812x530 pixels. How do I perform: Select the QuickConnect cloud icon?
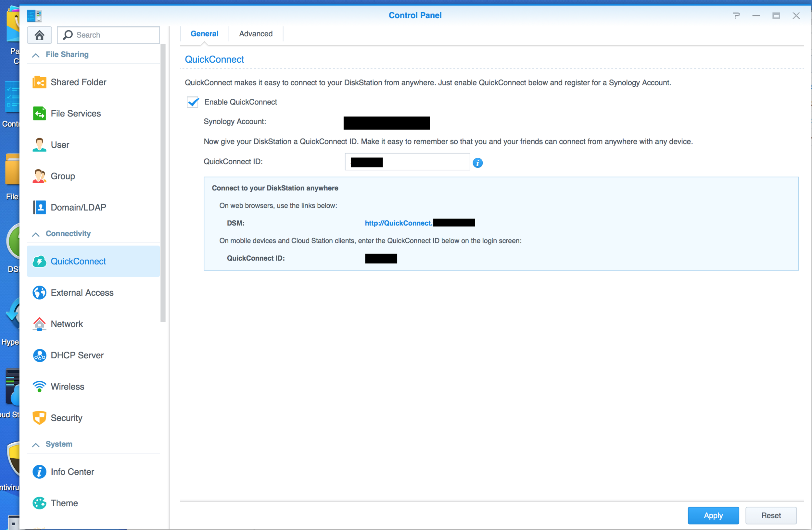tap(39, 261)
